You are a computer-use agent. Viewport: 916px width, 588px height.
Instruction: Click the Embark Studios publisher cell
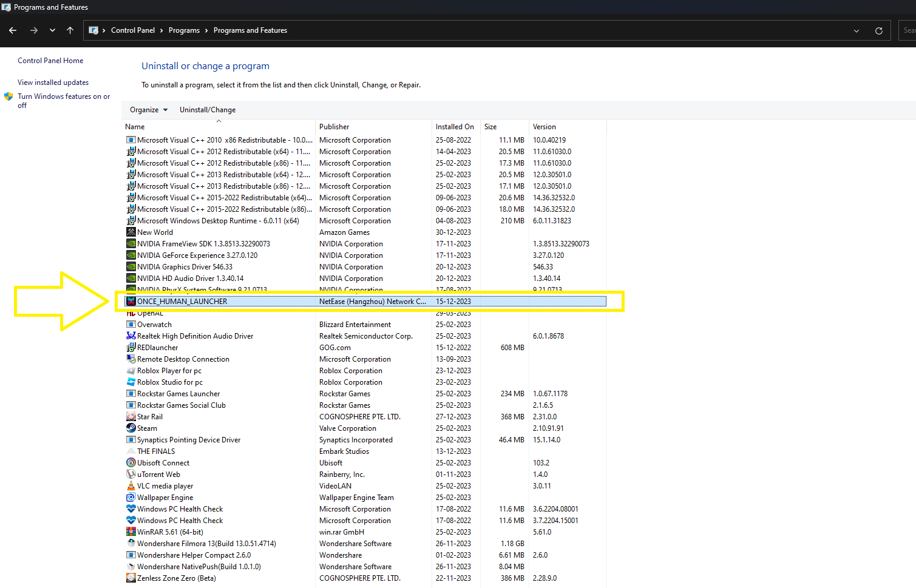click(344, 451)
